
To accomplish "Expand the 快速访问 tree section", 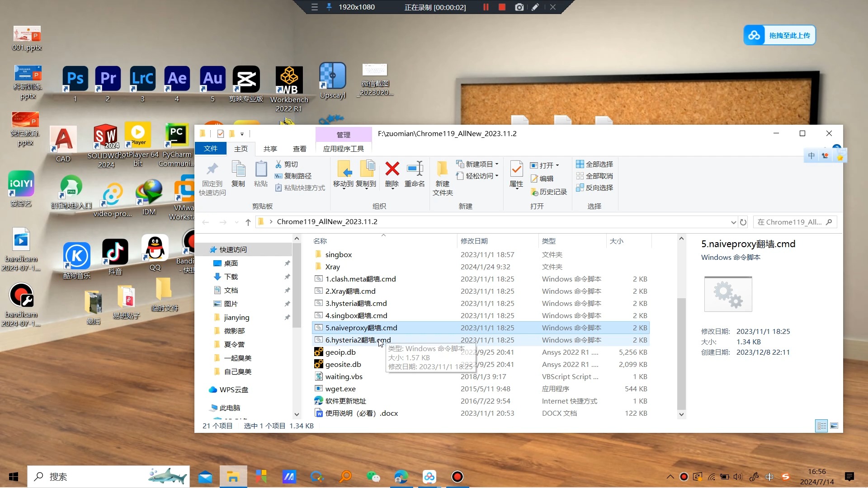I will click(x=206, y=249).
